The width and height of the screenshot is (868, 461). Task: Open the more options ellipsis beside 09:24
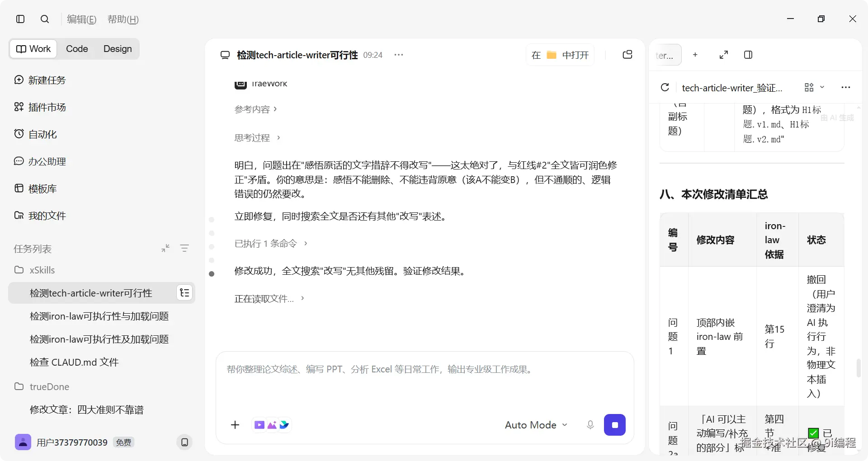[x=398, y=55]
